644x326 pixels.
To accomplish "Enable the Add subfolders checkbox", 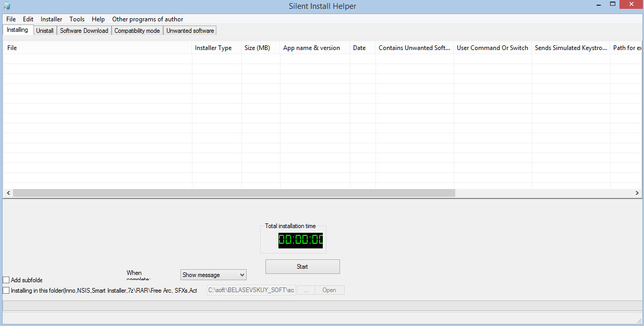I will click(6, 280).
